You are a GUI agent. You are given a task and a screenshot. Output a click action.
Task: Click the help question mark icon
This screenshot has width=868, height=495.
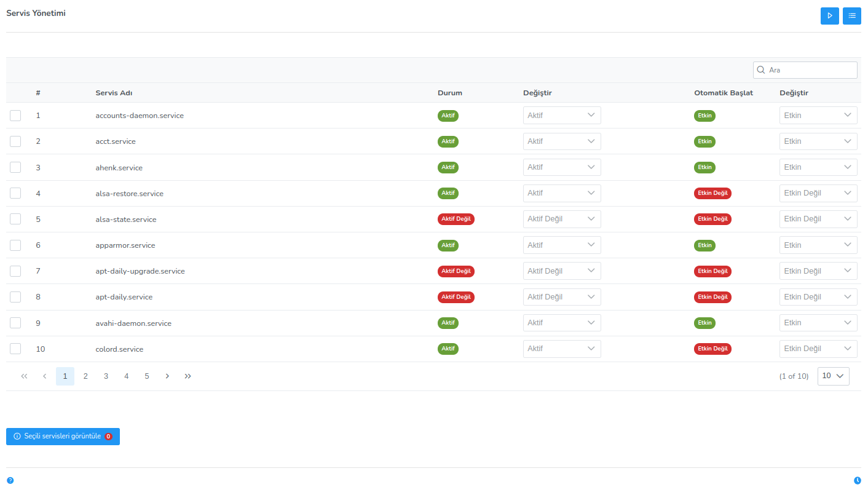[10, 480]
